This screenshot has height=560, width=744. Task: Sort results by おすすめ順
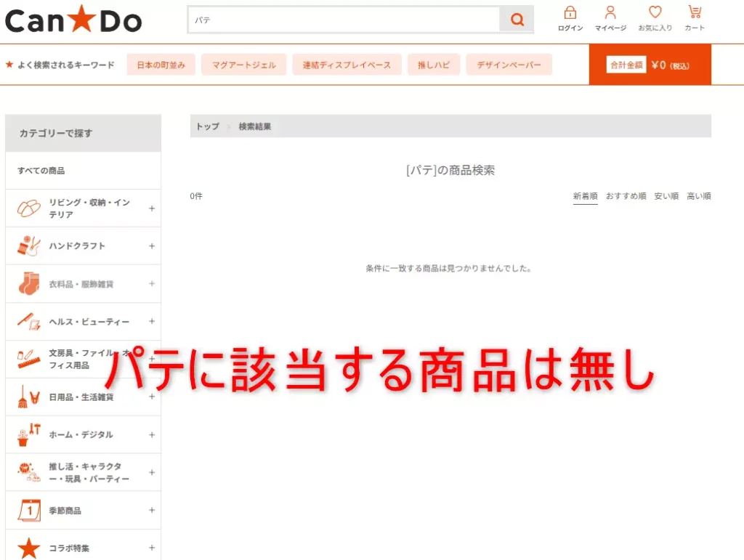(626, 196)
